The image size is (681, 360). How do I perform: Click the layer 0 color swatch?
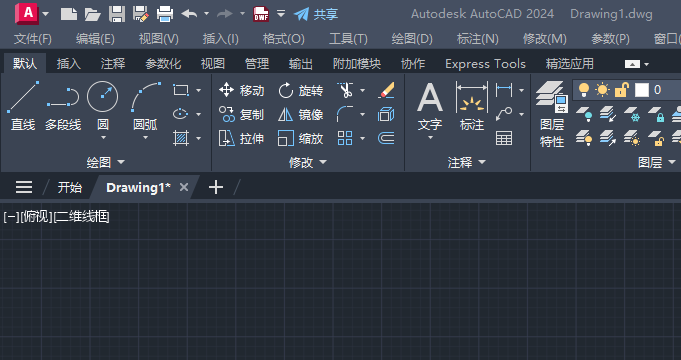(642, 90)
